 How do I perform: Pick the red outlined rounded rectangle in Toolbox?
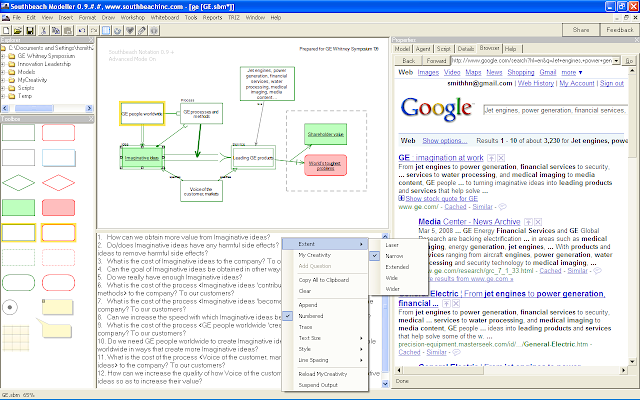point(58,133)
